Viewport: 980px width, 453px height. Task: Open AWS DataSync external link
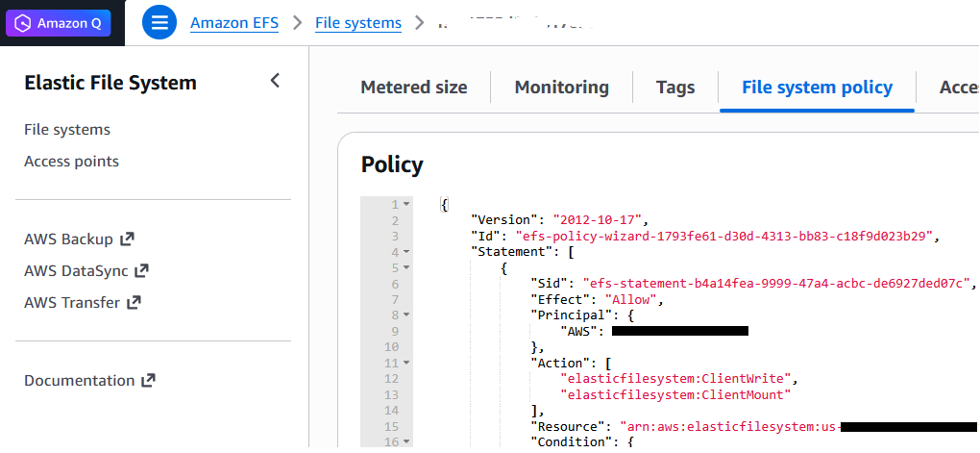(x=86, y=271)
